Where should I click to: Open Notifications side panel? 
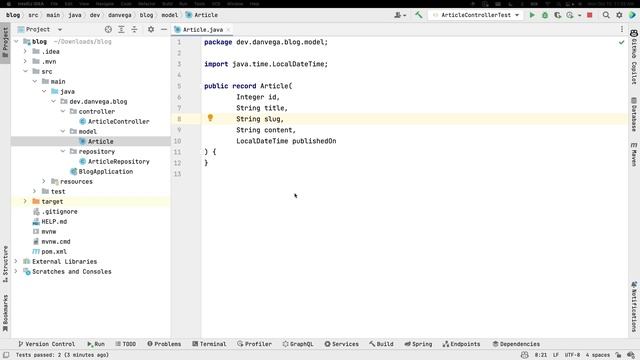click(634, 306)
